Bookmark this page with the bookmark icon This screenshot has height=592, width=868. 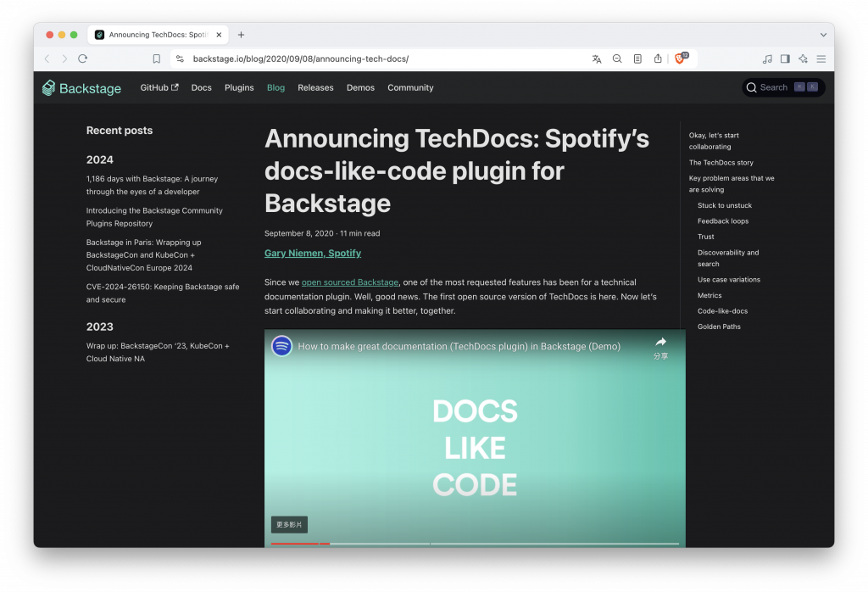tap(157, 59)
